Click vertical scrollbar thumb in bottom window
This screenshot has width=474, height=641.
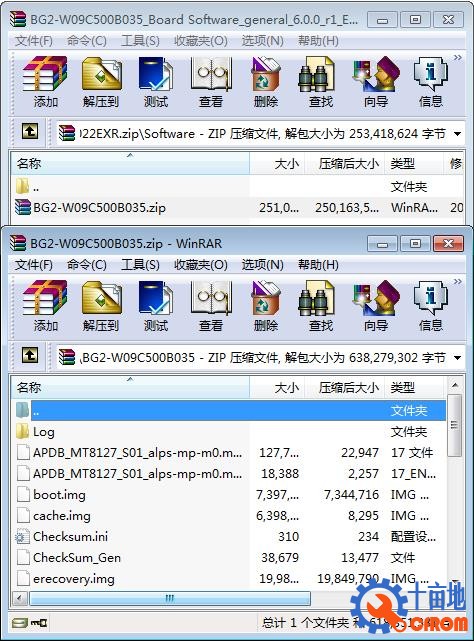click(454, 425)
